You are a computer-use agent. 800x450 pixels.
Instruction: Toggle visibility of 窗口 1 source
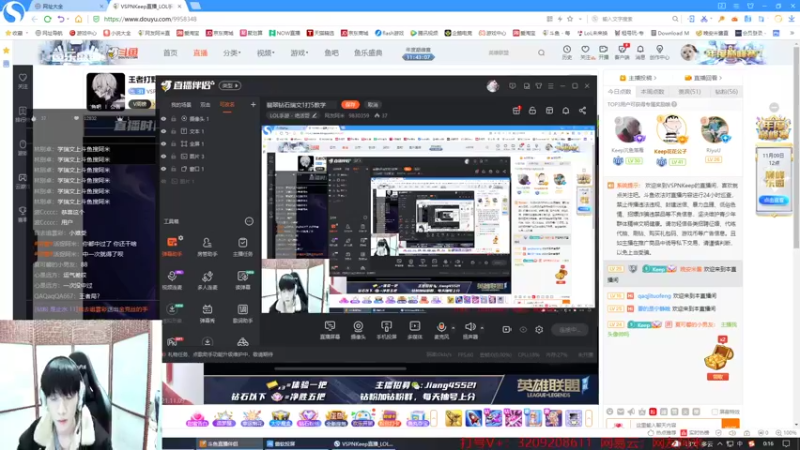[164, 169]
